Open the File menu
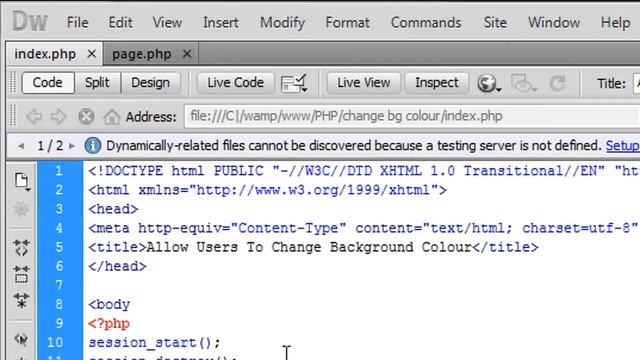 point(78,22)
